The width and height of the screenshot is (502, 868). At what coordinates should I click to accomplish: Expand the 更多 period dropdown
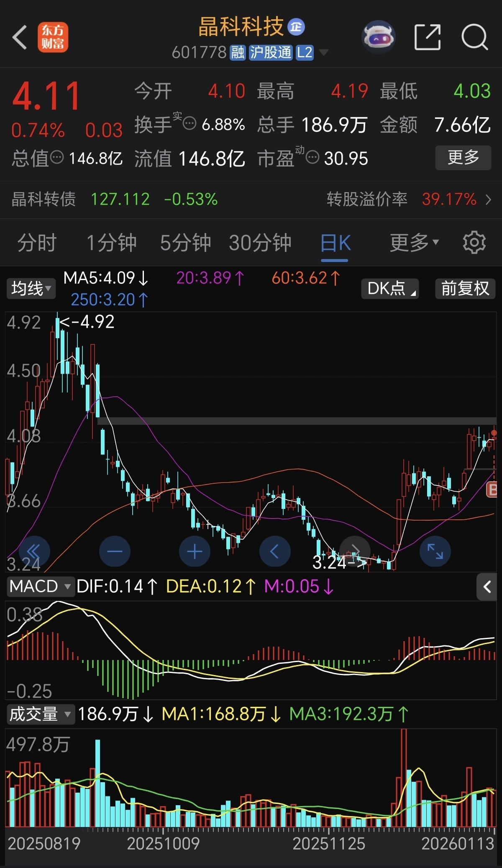(x=414, y=243)
